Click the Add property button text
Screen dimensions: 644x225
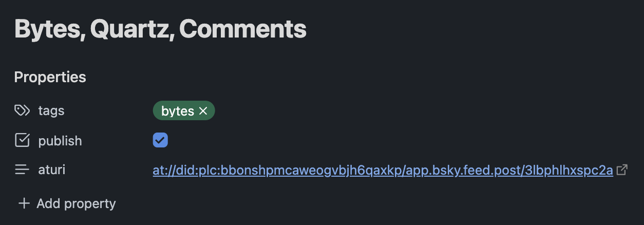coord(76,203)
